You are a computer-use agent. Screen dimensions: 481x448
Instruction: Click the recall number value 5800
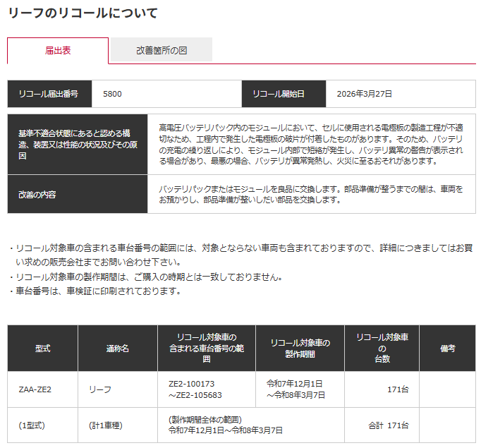[112, 94]
